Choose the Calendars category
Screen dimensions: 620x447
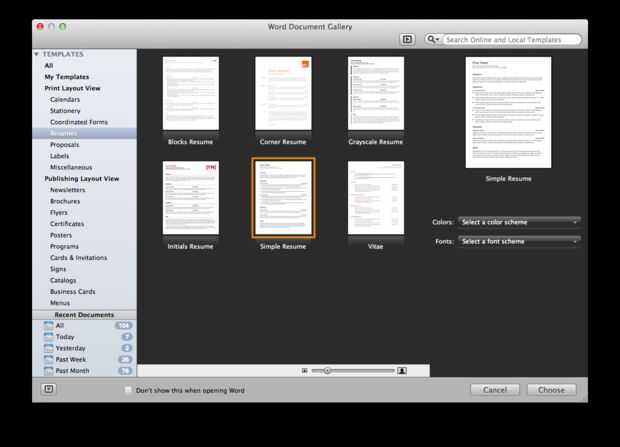(x=65, y=99)
